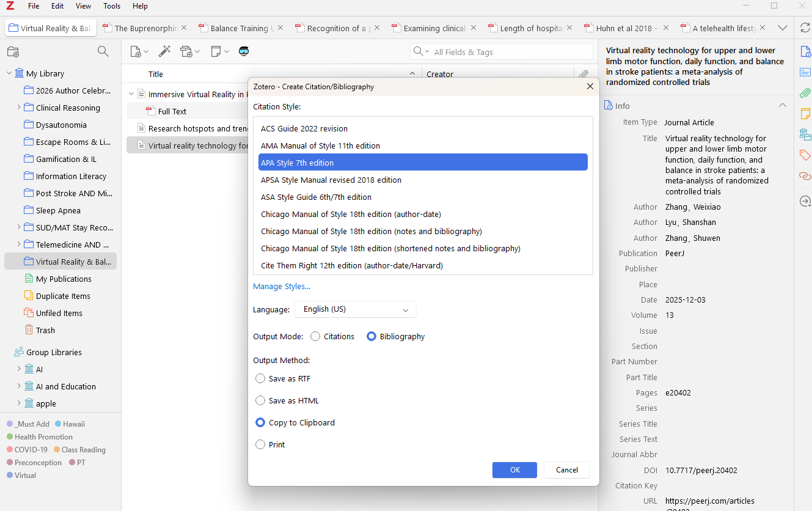This screenshot has width=812, height=511.
Task: Click Cancel in citation dialog
Action: click(x=567, y=469)
